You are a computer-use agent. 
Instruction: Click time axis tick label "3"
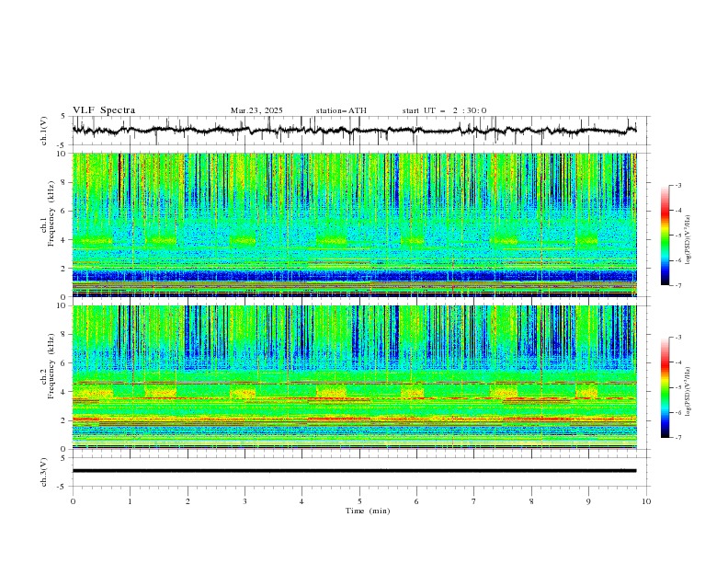(245, 501)
